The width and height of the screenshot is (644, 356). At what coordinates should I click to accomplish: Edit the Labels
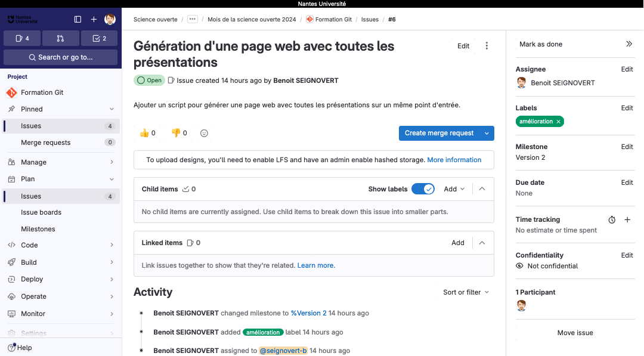click(627, 108)
